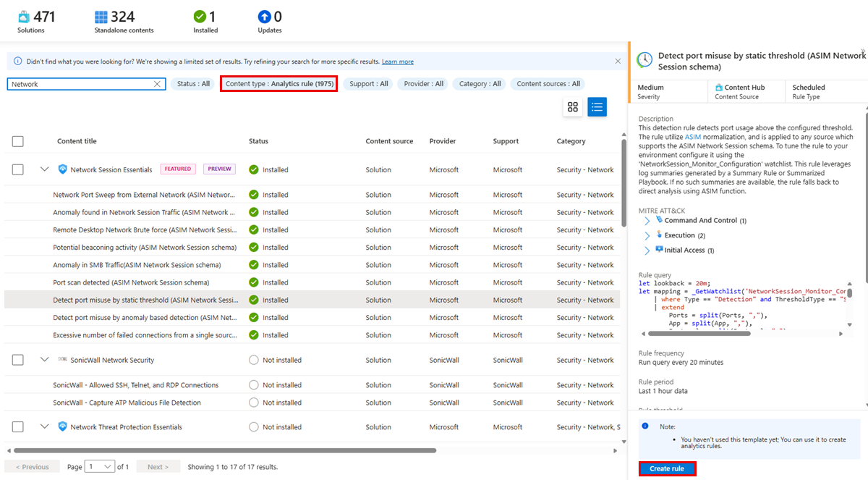Click Command And Control tactic icon

click(x=659, y=219)
